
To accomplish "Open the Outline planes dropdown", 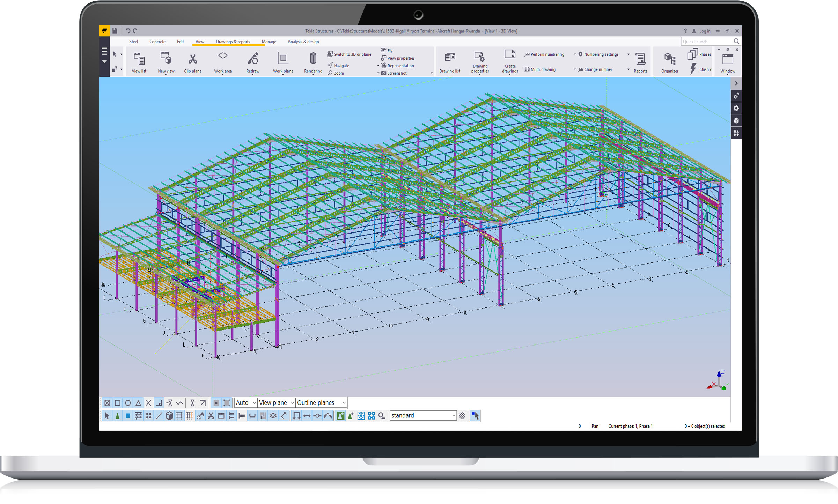I will (x=321, y=403).
